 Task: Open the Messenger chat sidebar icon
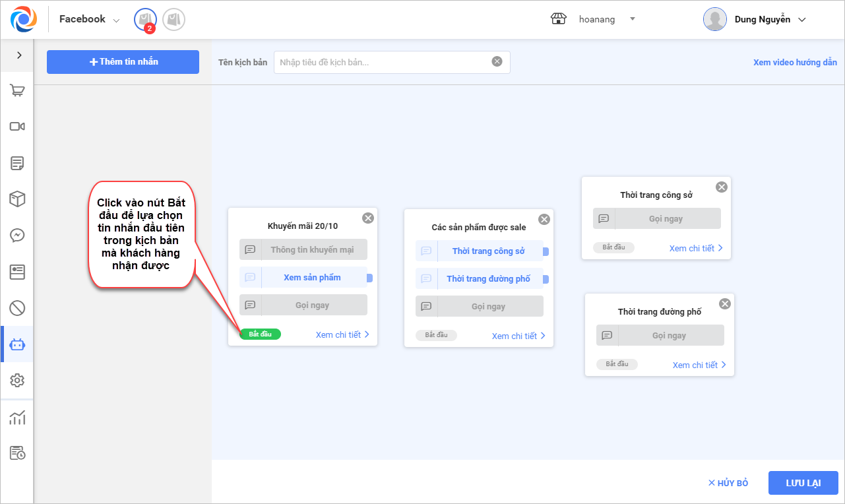tap(17, 235)
